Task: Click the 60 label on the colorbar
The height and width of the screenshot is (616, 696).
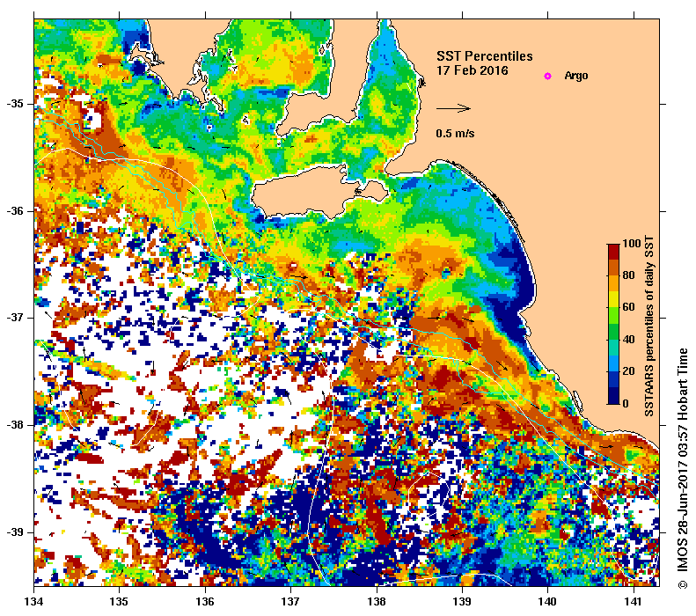Action: (628, 306)
